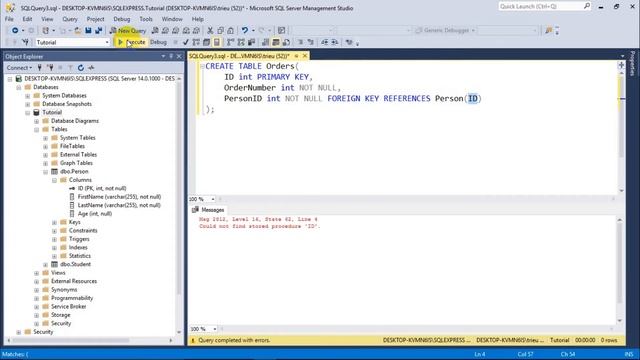This screenshot has width=640, height=360.
Task: Open the Edit menu
Action: pyautogui.click(x=27, y=19)
